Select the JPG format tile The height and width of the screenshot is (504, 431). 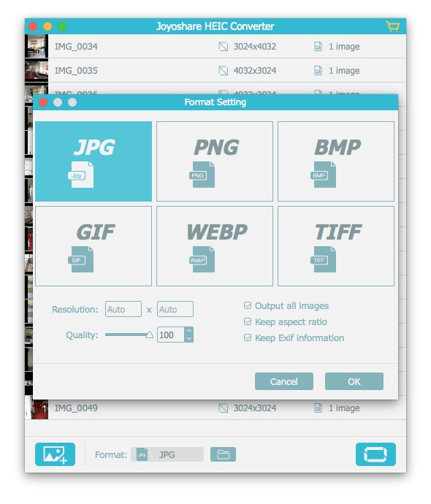[x=94, y=161]
